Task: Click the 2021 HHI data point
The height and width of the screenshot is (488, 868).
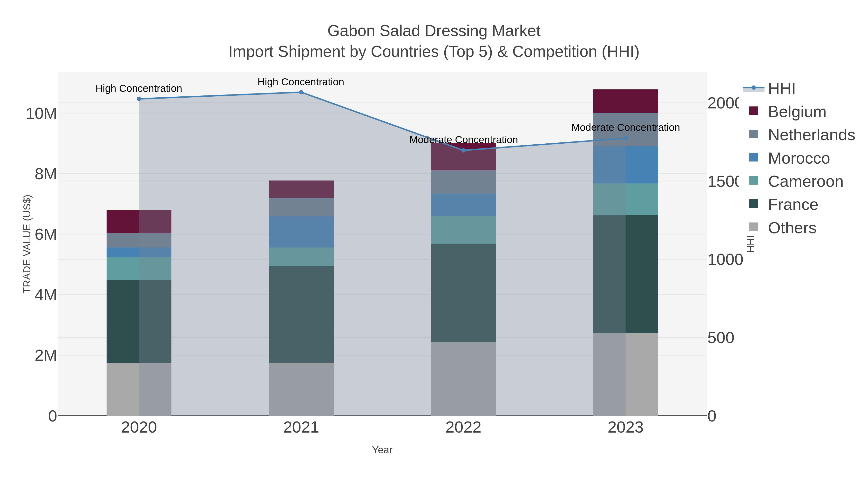Action: [x=301, y=92]
